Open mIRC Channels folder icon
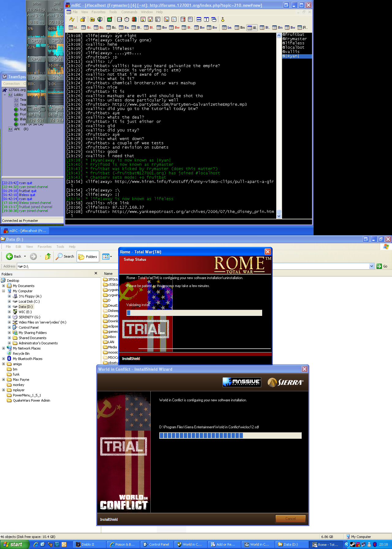The width and height of the screenshot is (392, 549). [92, 19]
